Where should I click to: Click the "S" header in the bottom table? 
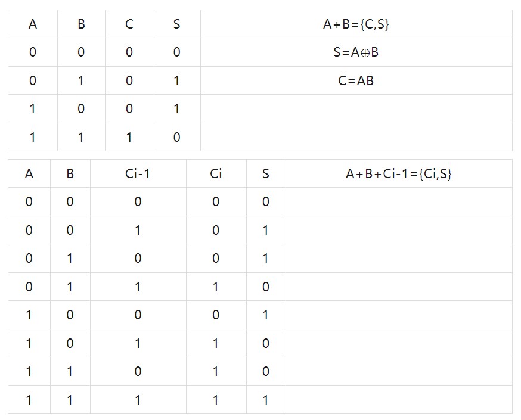point(265,173)
